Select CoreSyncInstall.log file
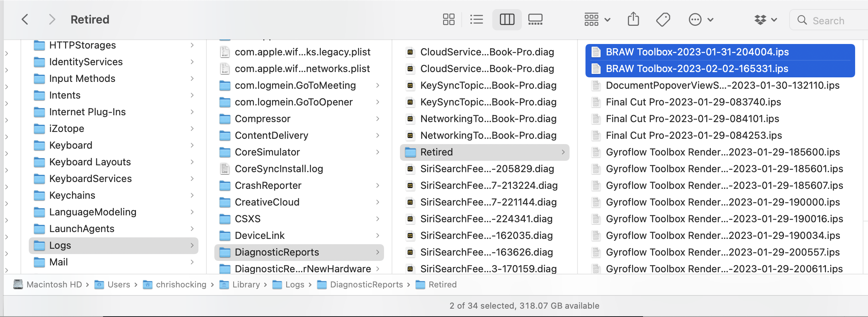This screenshot has height=317, width=868. tap(279, 169)
